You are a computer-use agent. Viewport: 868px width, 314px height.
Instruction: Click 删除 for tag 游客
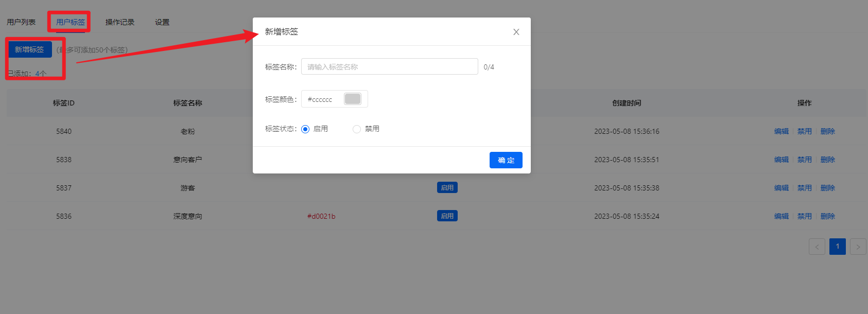827,188
